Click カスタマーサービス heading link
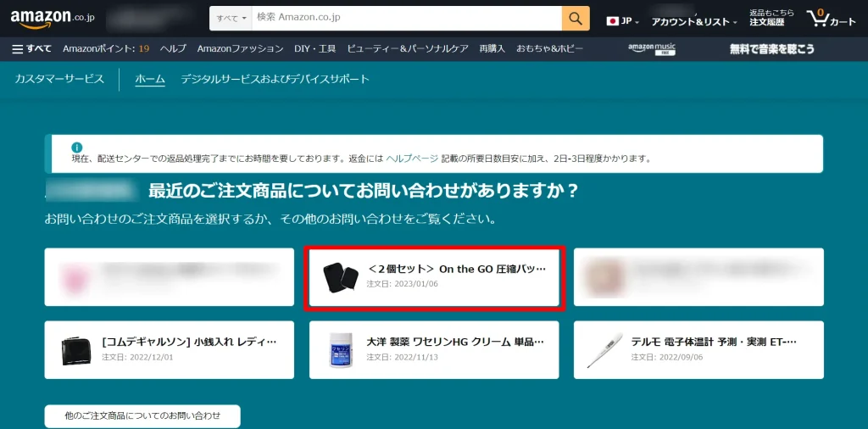Viewport: 868px width, 429px height. point(59,79)
